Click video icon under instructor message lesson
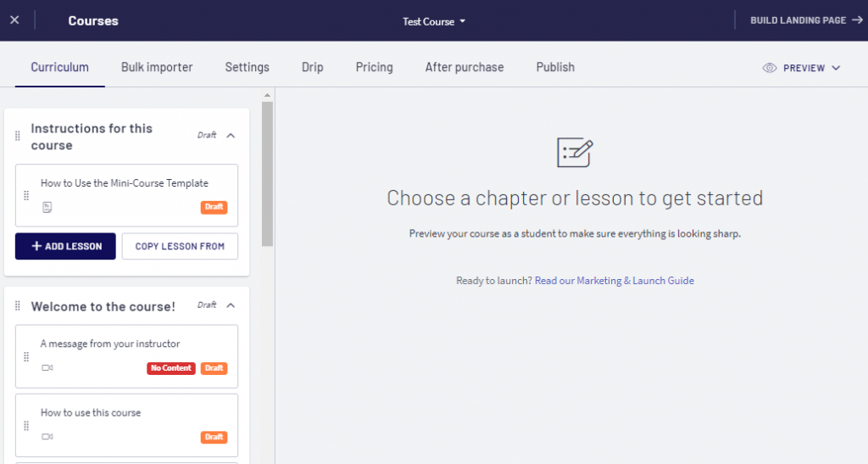This screenshot has height=464, width=868. tap(47, 367)
